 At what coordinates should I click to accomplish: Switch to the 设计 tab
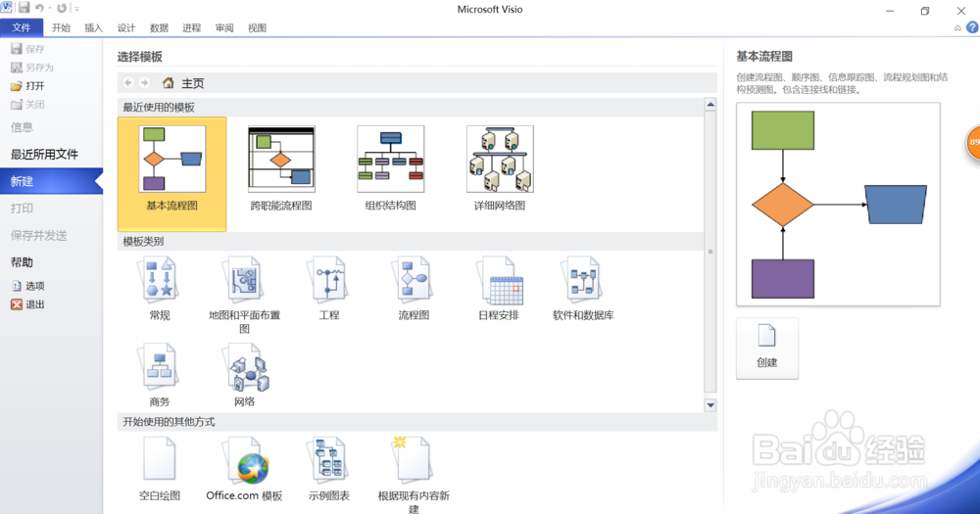pyautogui.click(x=126, y=27)
